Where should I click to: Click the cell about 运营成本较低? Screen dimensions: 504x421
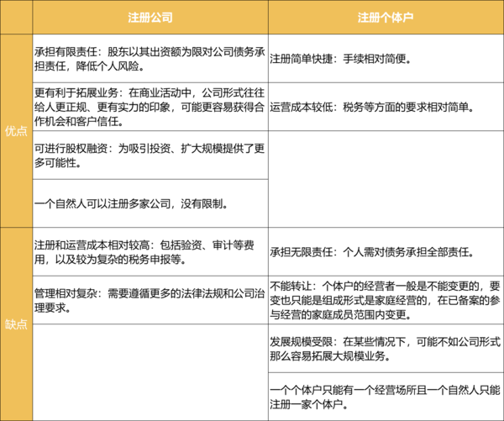(x=386, y=107)
